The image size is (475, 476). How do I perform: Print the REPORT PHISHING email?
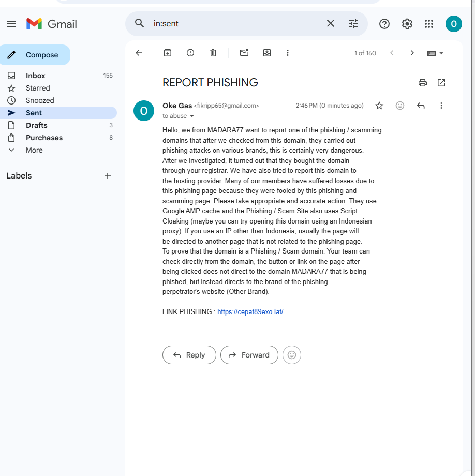point(423,83)
